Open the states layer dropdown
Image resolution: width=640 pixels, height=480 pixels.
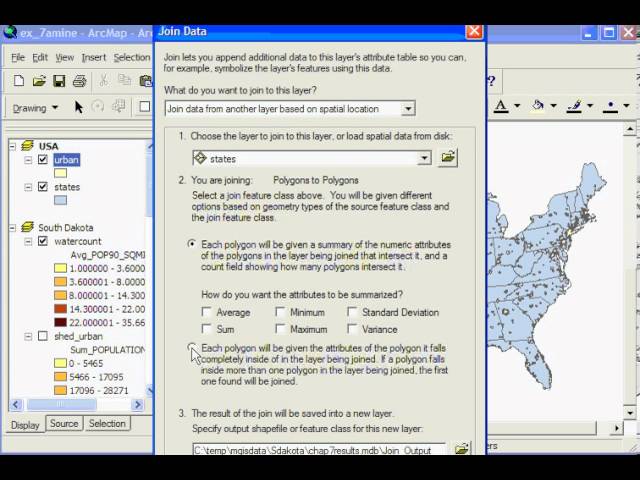424,158
